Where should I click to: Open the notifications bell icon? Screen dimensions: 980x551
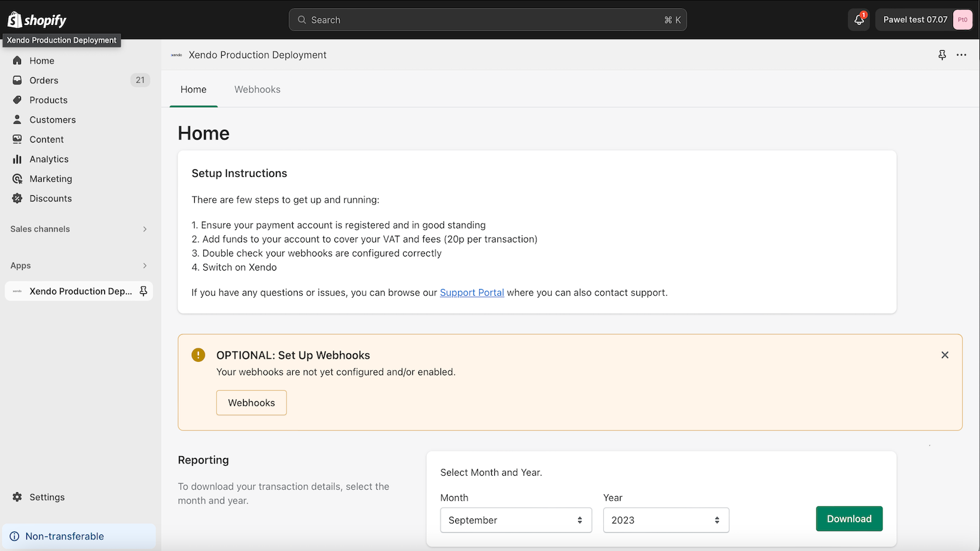click(x=859, y=20)
